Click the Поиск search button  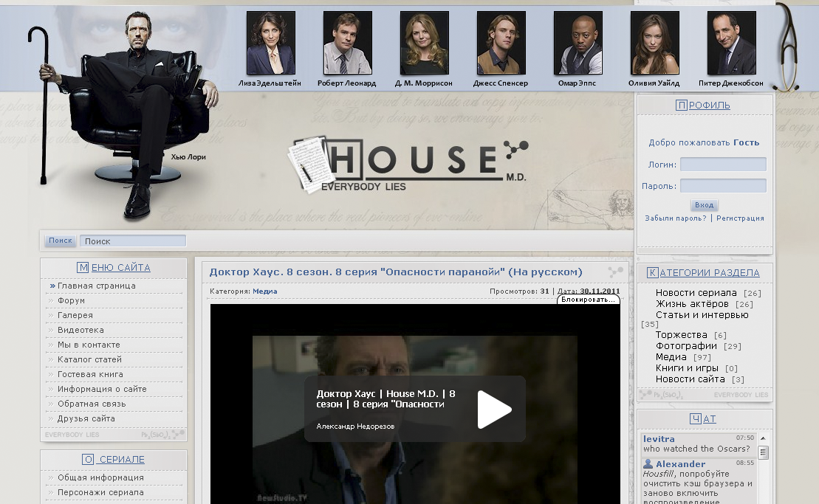[x=61, y=241]
